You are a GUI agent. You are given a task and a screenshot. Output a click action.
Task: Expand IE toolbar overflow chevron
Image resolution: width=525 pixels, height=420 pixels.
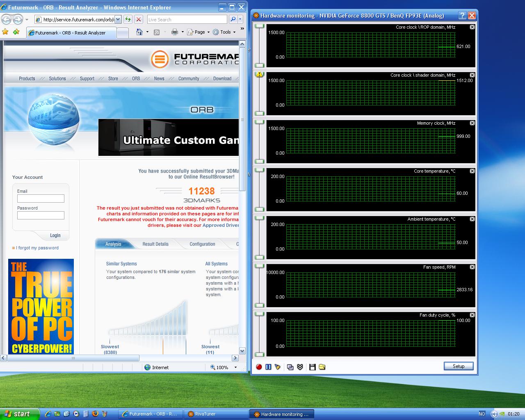coord(242,29)
